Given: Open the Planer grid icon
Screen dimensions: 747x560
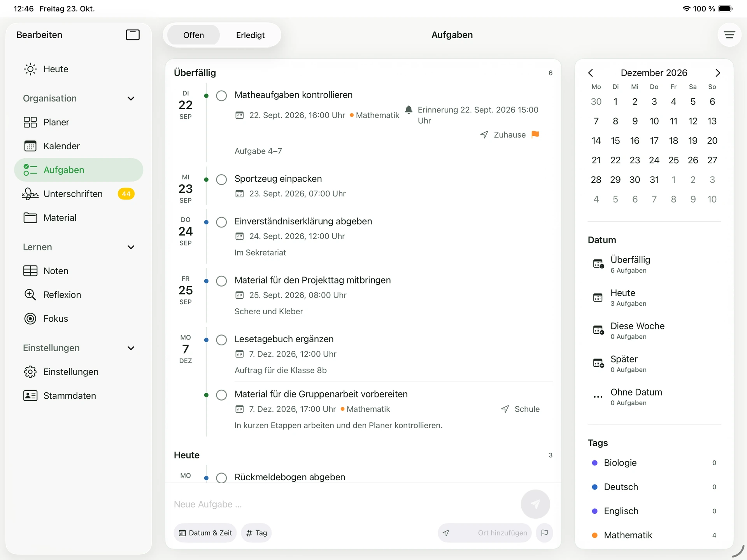Looking at the screenshot, I should [30, 122].
